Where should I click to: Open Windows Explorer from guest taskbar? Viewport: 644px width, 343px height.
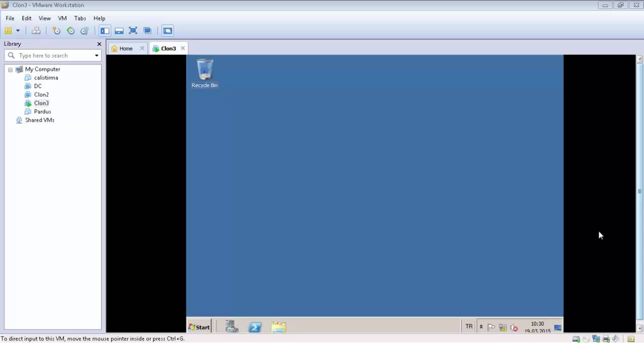point(279,327)
